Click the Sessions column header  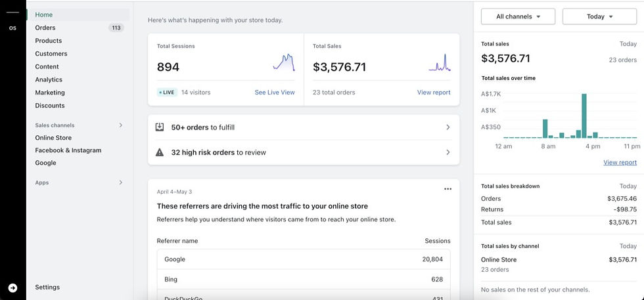click(x=438, y=241)
